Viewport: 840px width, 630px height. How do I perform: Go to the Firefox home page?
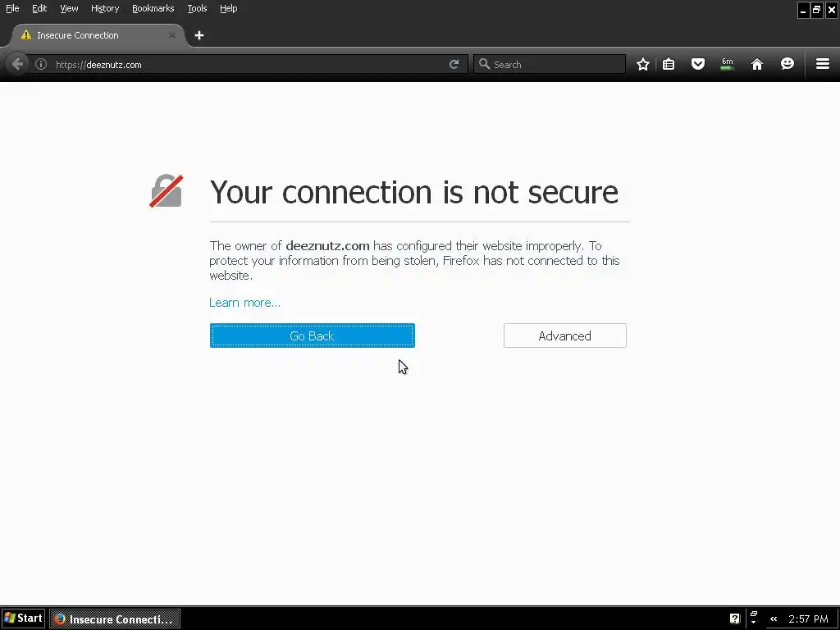pos(757,64)
